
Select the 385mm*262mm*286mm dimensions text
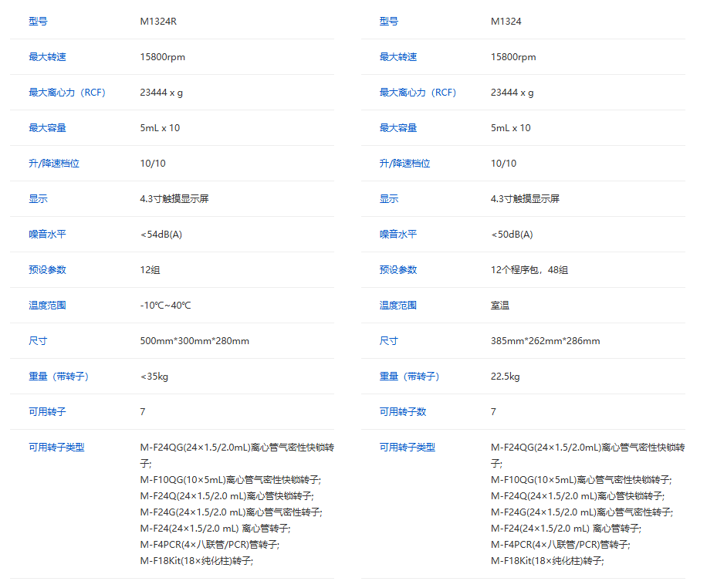click(x=545, y=341)
